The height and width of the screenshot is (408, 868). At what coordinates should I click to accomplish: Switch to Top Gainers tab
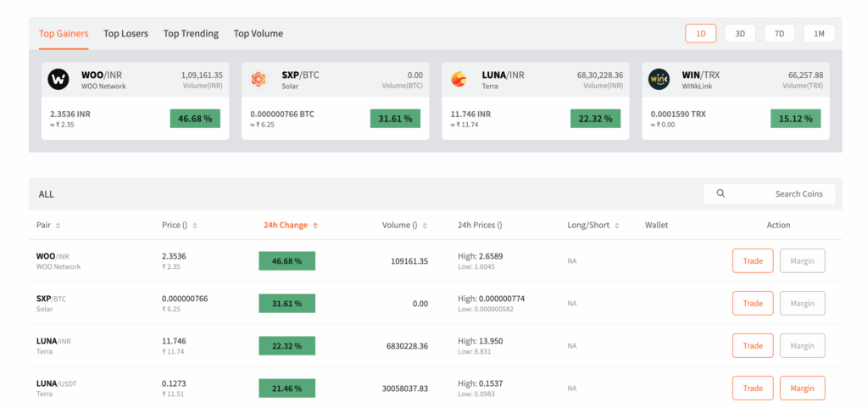(x=64, y=34)
